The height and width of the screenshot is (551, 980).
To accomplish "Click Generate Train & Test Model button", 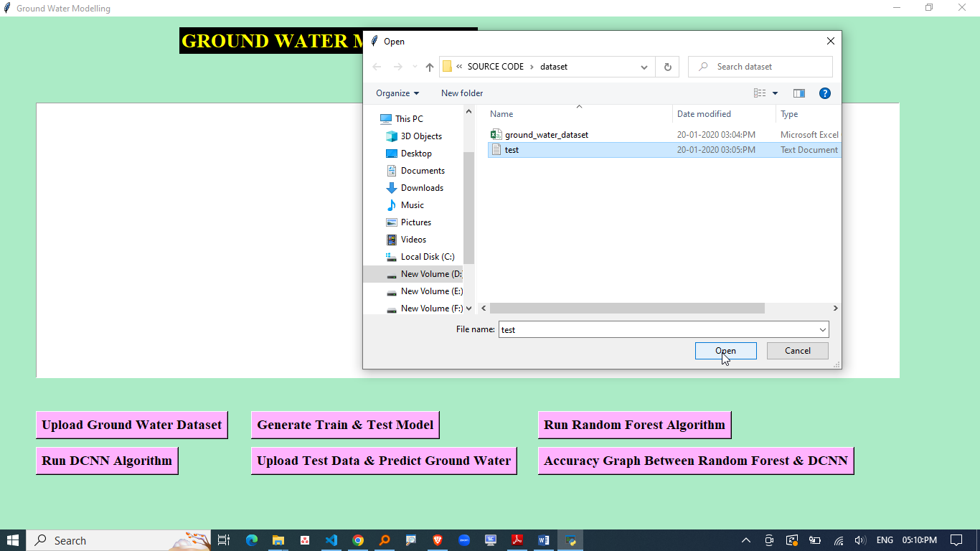I will pos(345,425).
